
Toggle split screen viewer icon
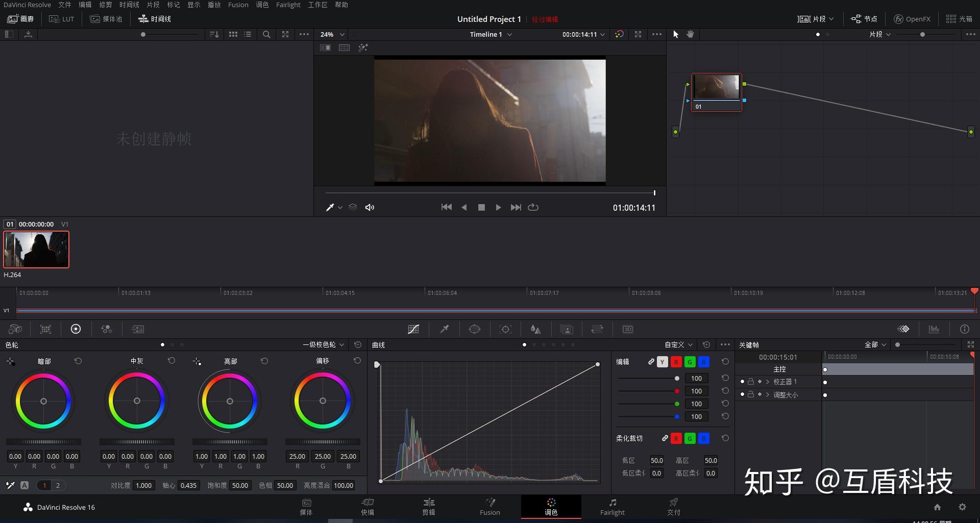tap(325, 47)
